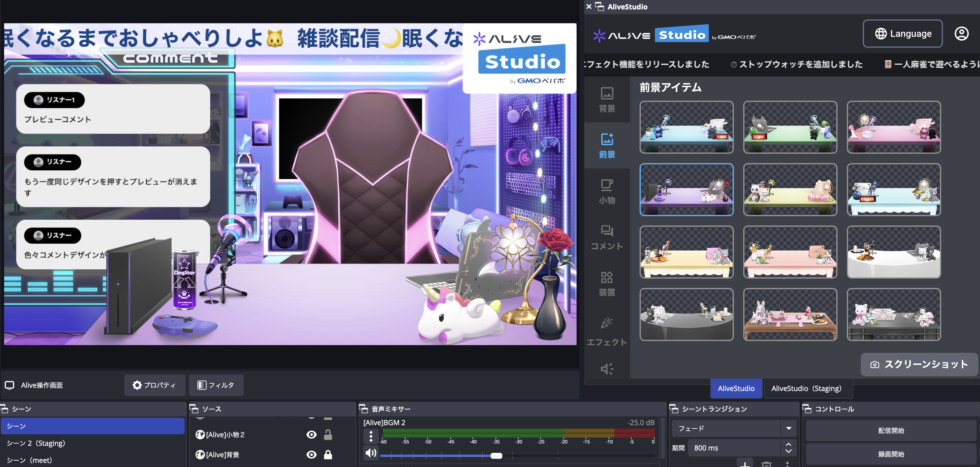Click the sound speaker icon below エフェクト
Image resolution: width=980 pixels, height=467 pixels.
(607, 368)
